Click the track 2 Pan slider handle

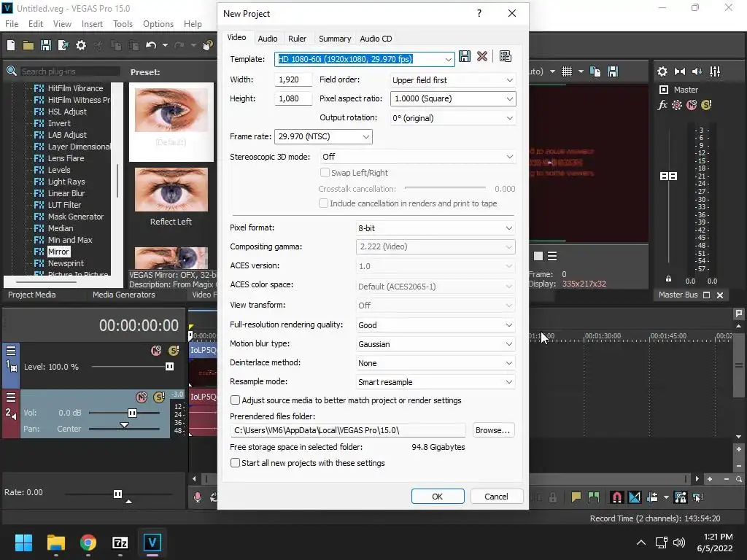coord(124,425)
